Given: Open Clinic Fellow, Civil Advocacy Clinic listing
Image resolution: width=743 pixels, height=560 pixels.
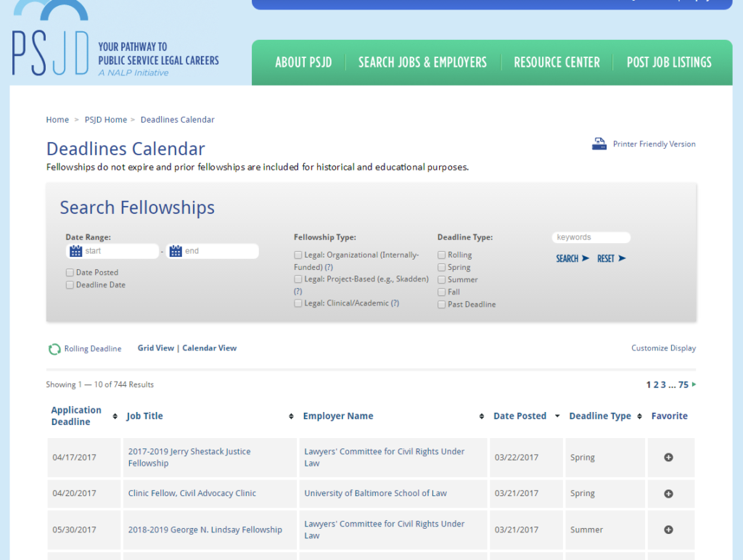Looking at the screenshot, I should [192, 493].
